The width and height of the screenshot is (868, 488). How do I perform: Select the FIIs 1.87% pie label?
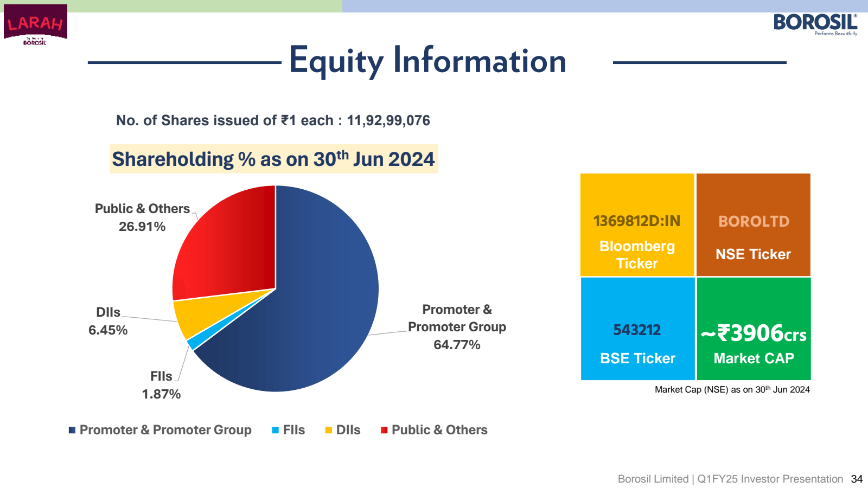pyautogui.click(x=161, y=385)
